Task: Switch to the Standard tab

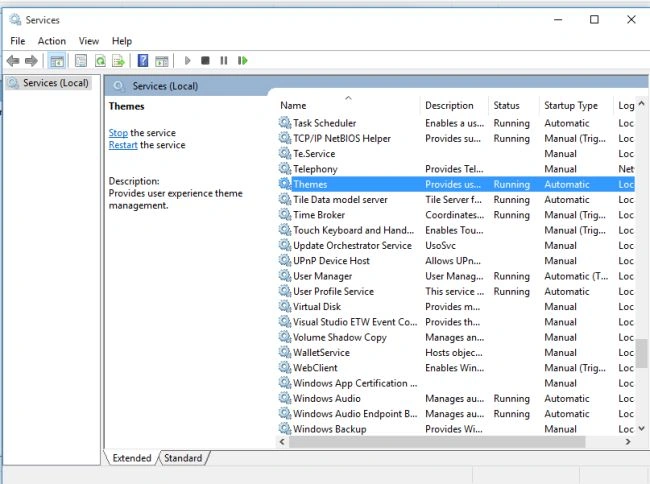Action: pos(183,458)
